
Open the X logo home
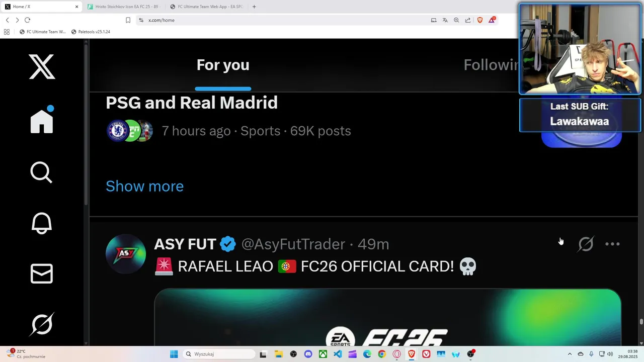(42, 67)
